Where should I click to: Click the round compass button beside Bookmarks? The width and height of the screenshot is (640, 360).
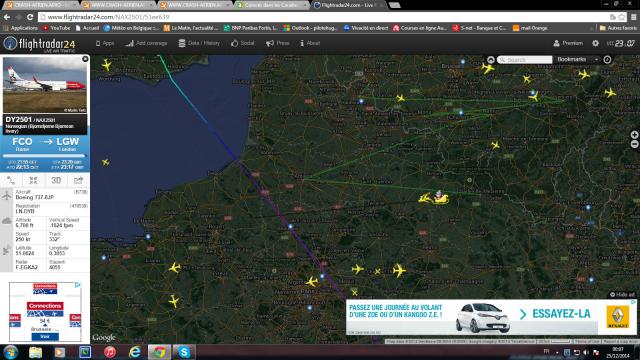coord(607,60)
